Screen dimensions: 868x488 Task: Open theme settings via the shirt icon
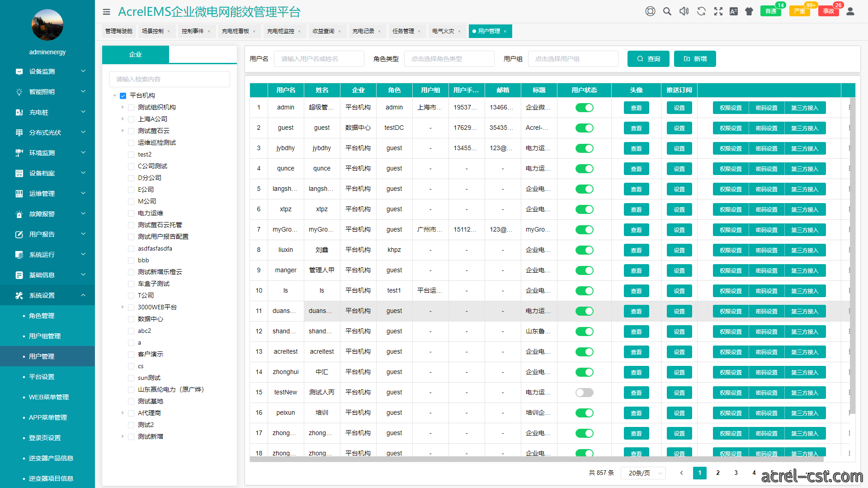point(749,11)
